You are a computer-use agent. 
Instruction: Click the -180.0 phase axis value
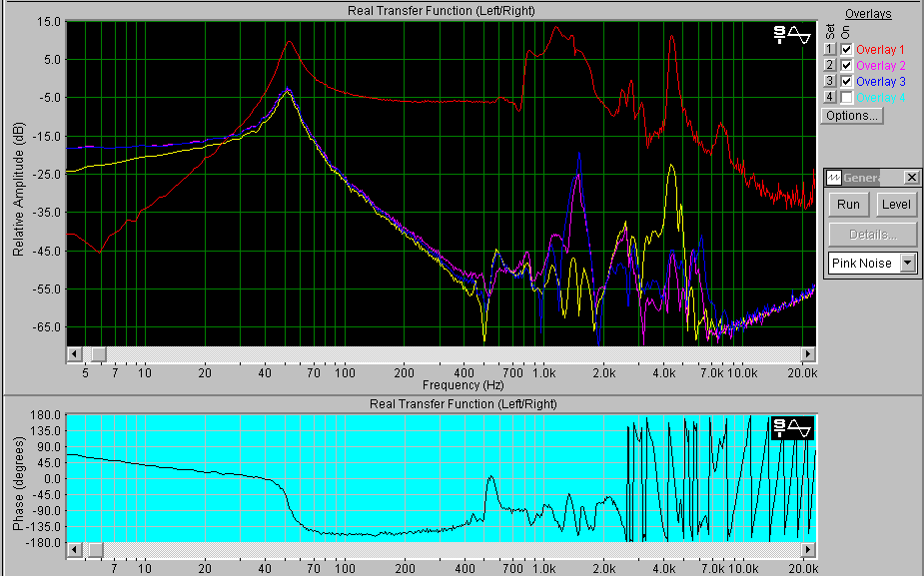(x=43, y=543)
